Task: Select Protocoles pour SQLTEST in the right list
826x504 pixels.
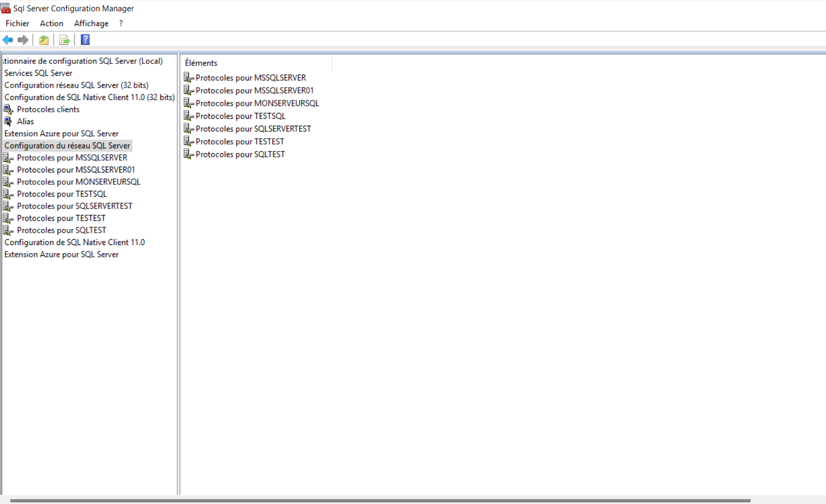Action: [x=240, y=154]
